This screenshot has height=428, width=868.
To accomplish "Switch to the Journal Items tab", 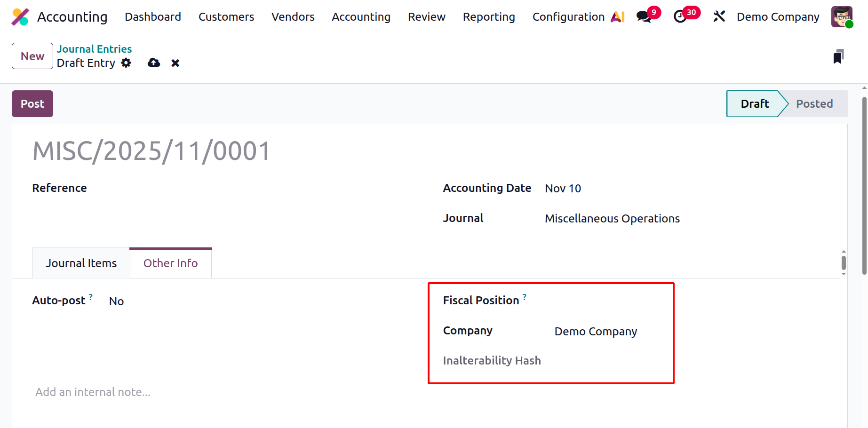I will [x=81, y=263].
